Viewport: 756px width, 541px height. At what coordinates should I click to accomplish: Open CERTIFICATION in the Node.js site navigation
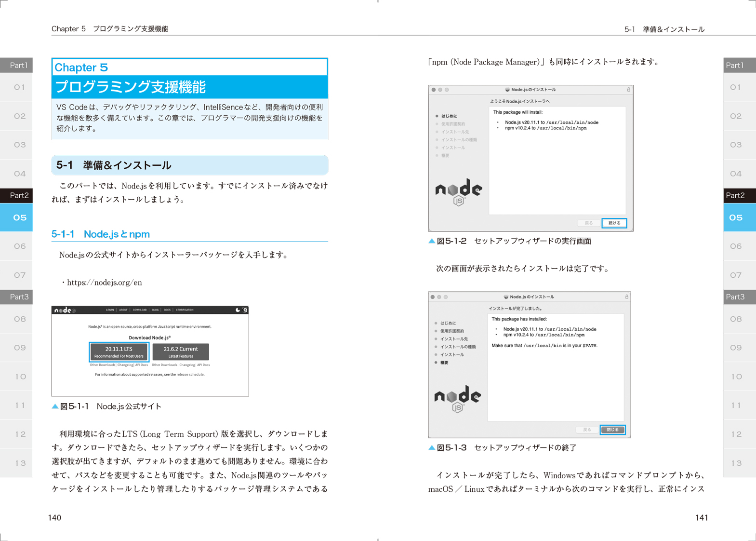(185, 310)
